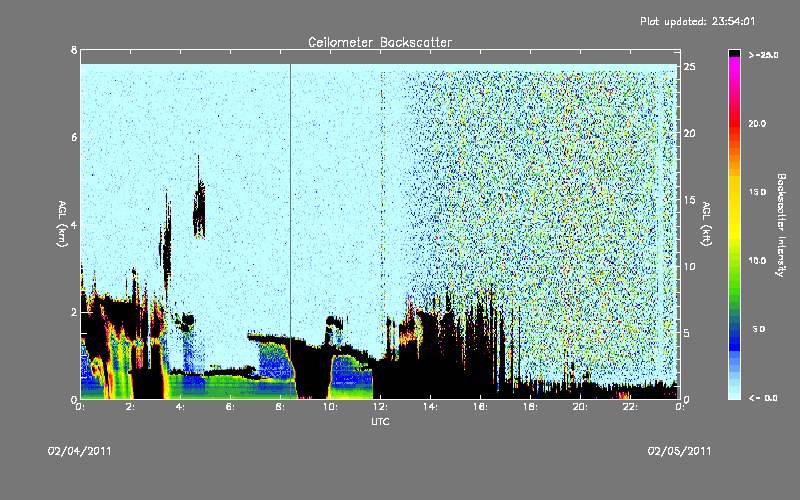The image size is (800, 500).
Task: Click the "2" tick on the km axis
Action: pyautogui.click(x=74, y=312)
